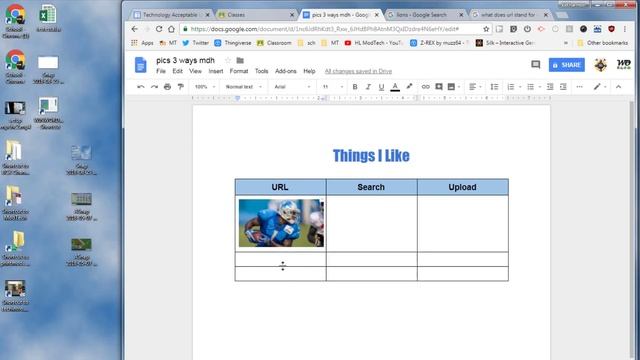The height and width of the screenshot is (360, 640).
Task: Open the text alignment dropdown
Action: (x=475, y=87)
